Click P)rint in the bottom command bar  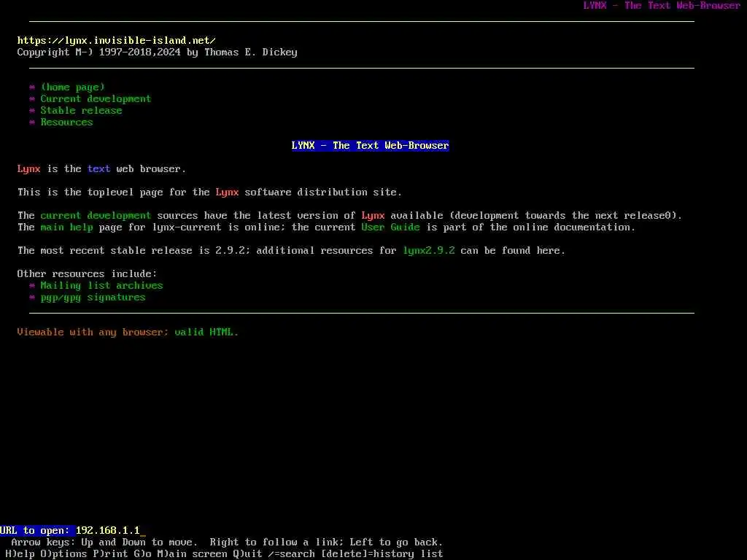(110, 554)
